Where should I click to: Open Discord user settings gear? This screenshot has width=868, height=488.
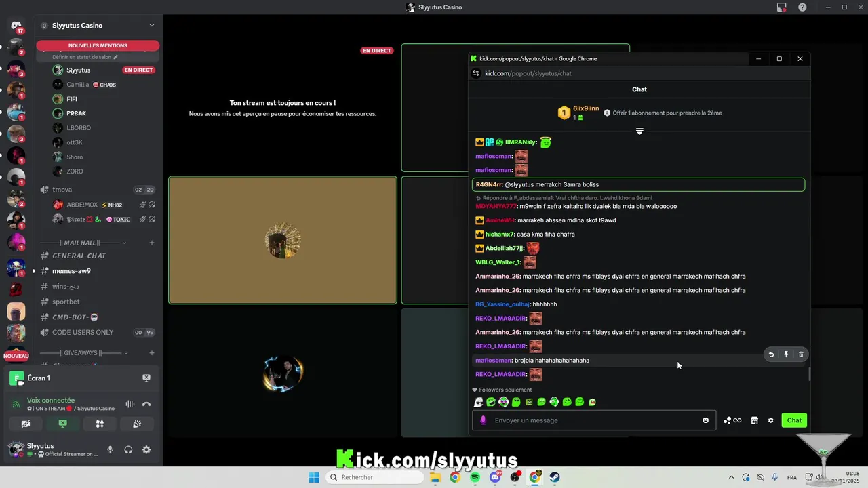click(146, 450)
